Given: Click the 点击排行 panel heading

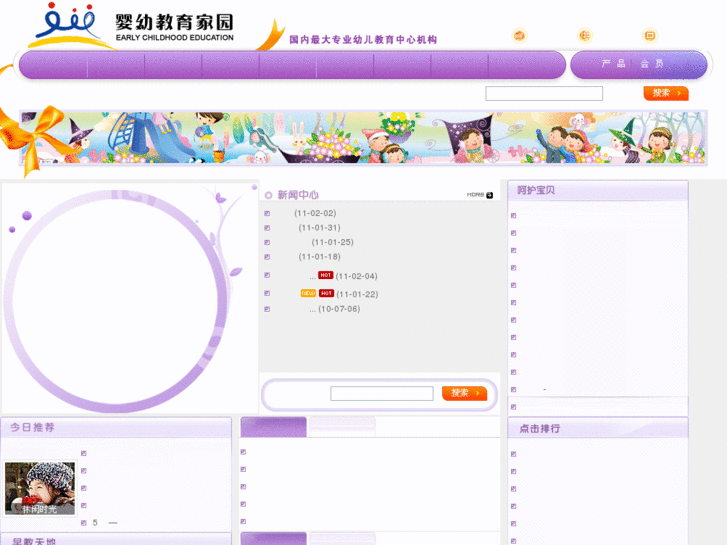Looking at the screenshot, I should click(539, 429).
